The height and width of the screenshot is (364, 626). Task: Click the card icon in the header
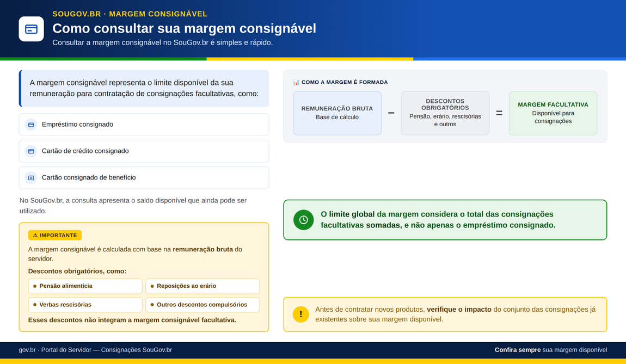(x=31, y=29)
